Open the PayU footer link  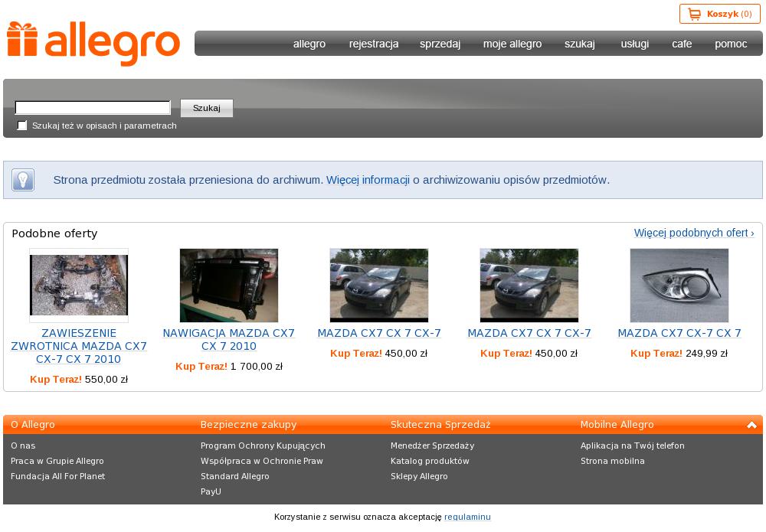coord(211,491)
